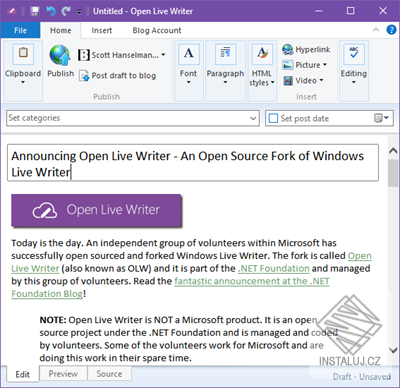The height and width of the screenshot is (388, 400).
Task: Open the fantastic announcement blog link
Action: [252, 281]
